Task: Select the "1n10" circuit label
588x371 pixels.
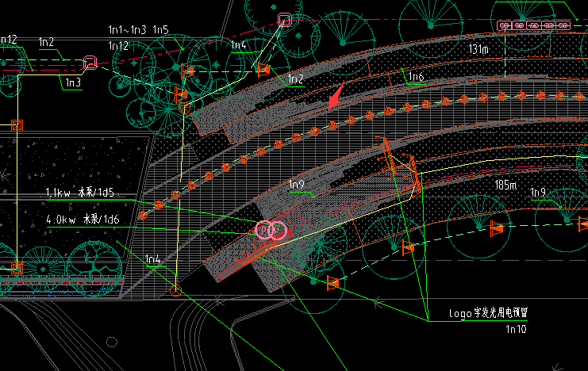Action: (x=516, y=330)
